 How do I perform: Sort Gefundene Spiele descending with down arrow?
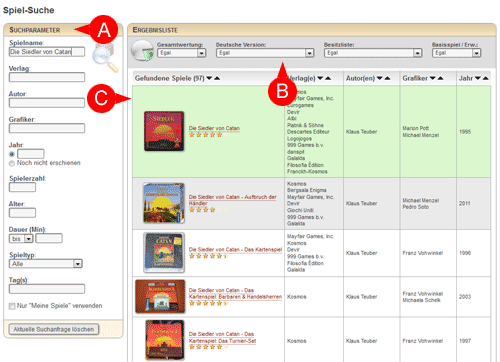tap(209, 78)
